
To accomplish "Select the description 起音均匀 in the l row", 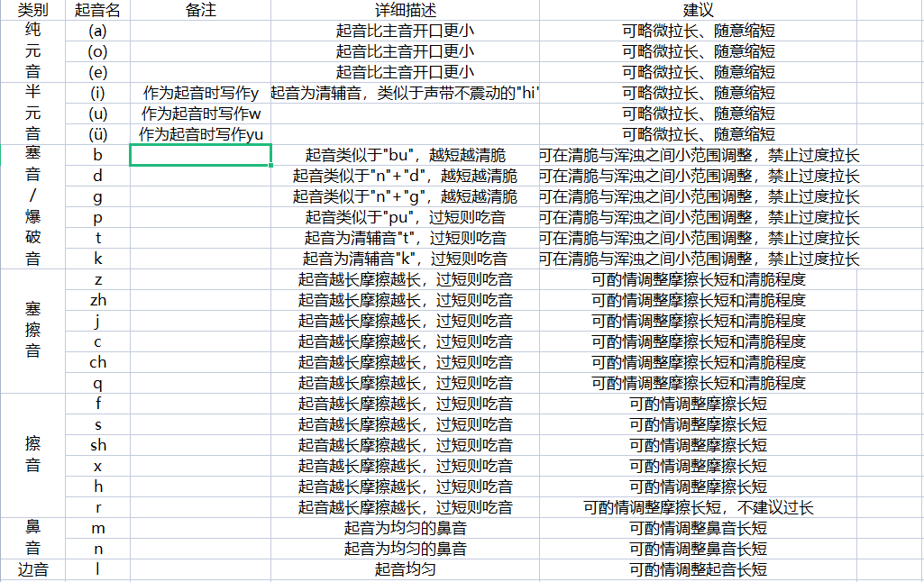I will pyautogui.click(x=405, y=569).
